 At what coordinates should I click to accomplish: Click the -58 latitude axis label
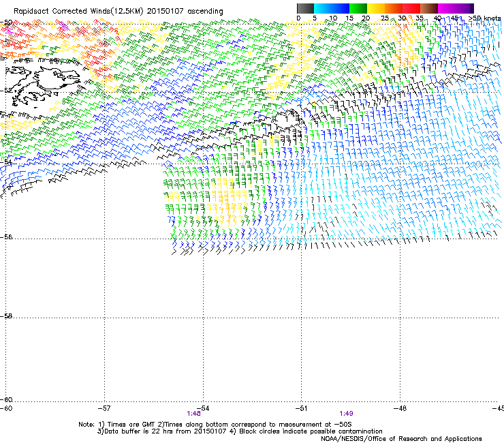[x=6, y=316]
